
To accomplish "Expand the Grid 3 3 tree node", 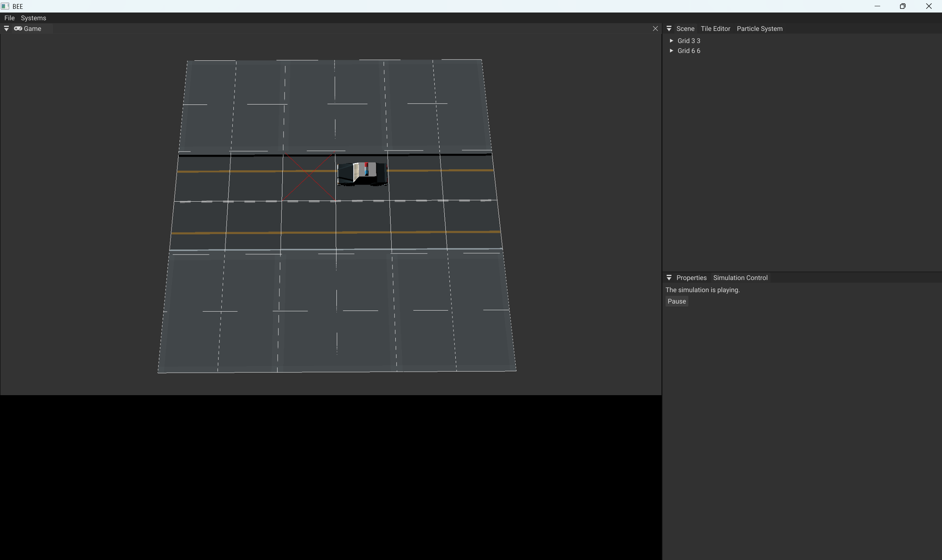I will [x=671, y=40].
